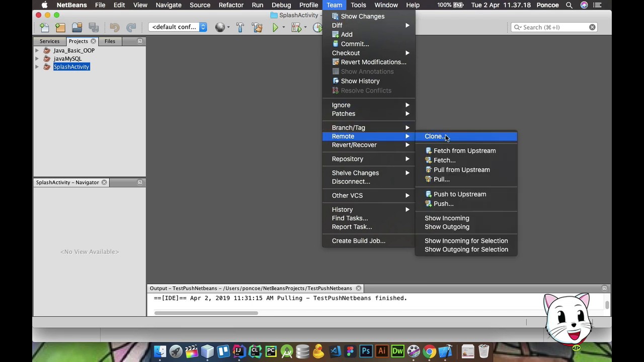Choose Push to Upstream
644x362 pixels.
(x=466, y=194)
